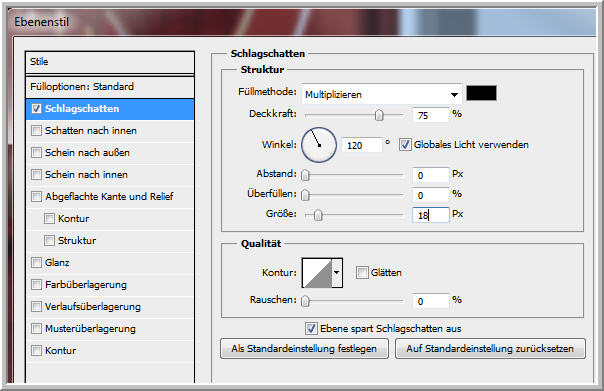This screenshot has height=391, width=604.
Task: Enable Schatten nach innen checkbox
Action: (36, 131)
